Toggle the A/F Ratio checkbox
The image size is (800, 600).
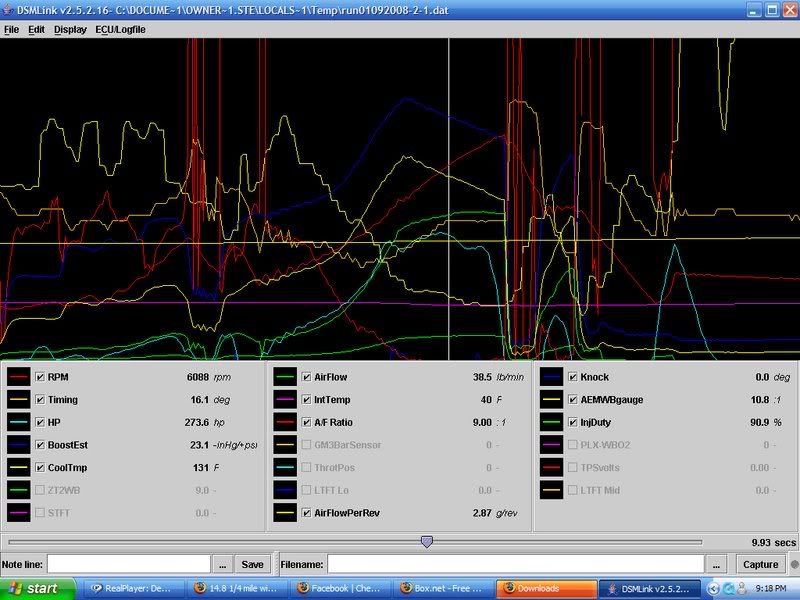coord(307,422)
